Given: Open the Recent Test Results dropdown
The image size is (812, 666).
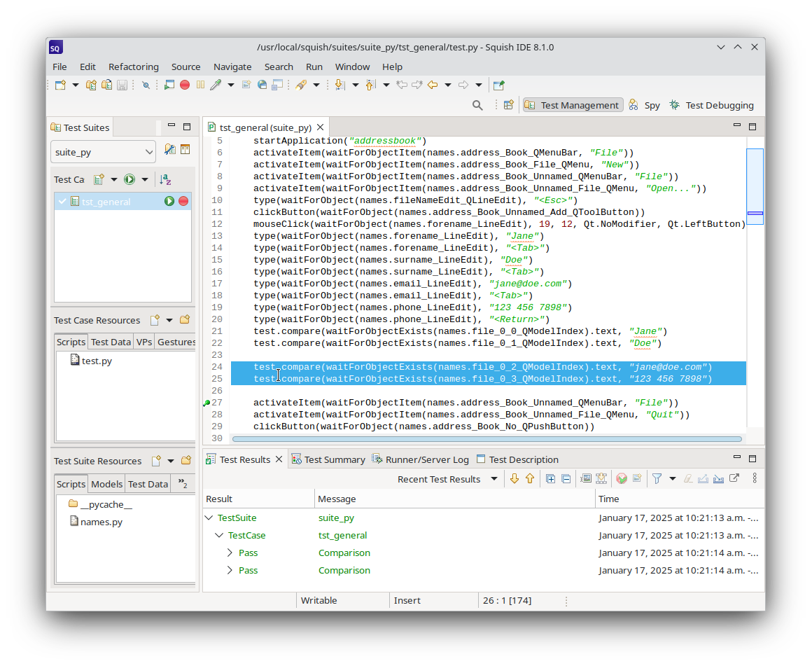Looking at the screenshot, I should (493, 479).
